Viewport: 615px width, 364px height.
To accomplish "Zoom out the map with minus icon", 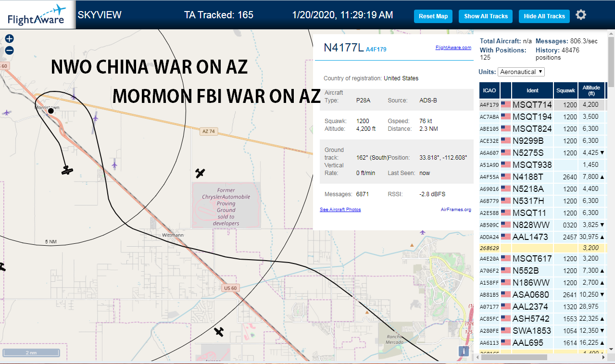I will tap(9, 50).
